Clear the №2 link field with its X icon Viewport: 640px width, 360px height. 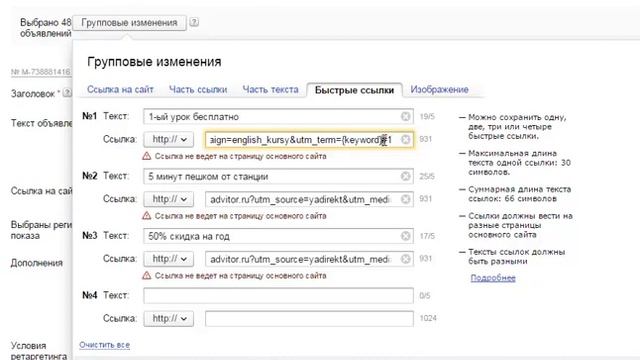click(x=405, y=199)
